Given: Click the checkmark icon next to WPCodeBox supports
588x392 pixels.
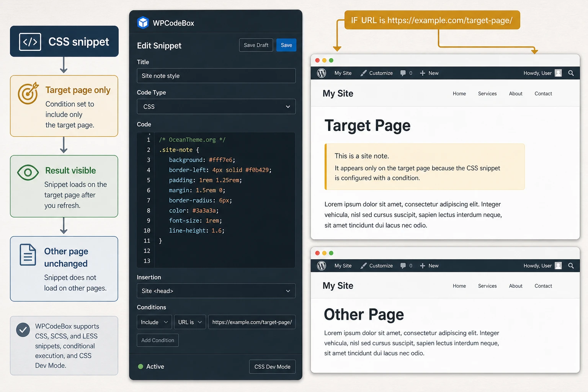Looking at the screenshot, I should point(23,330).
